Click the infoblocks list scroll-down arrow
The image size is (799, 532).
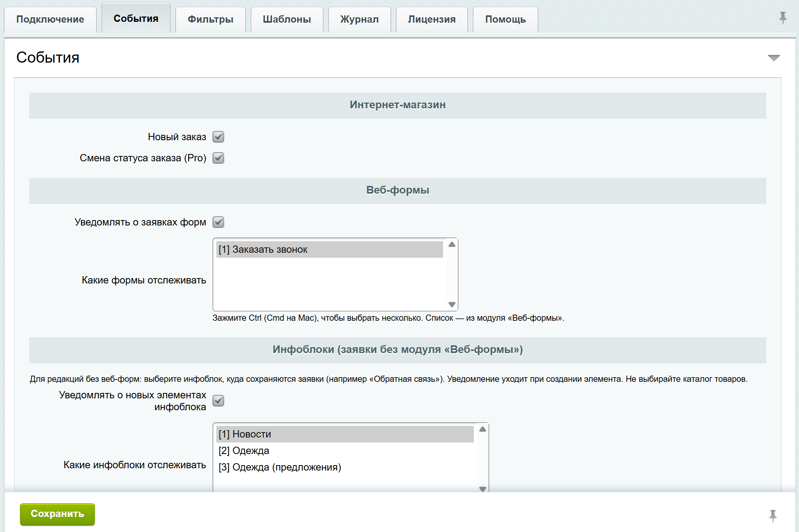point(483,489)
